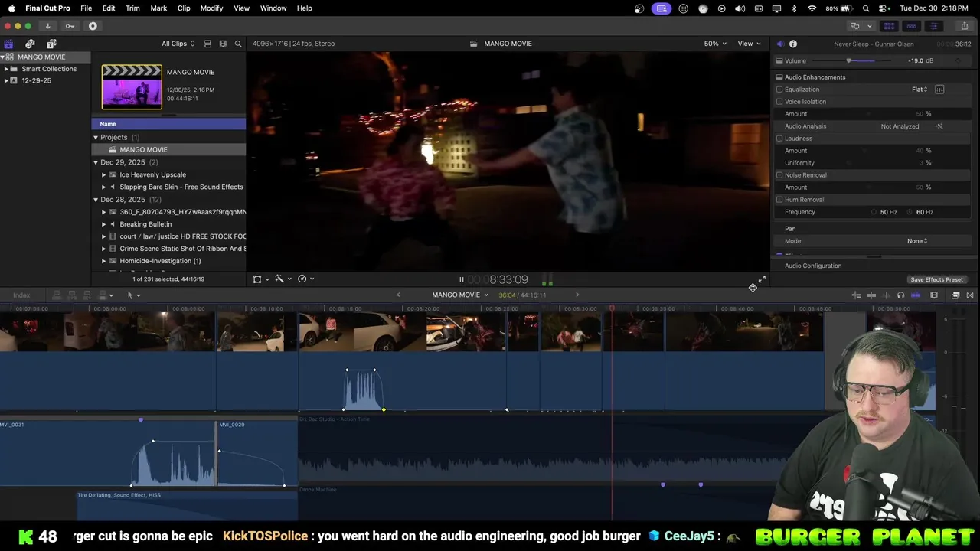The image size is (980, 551).
Task: Open the equalizer controls button
Action: coord(939,90)
